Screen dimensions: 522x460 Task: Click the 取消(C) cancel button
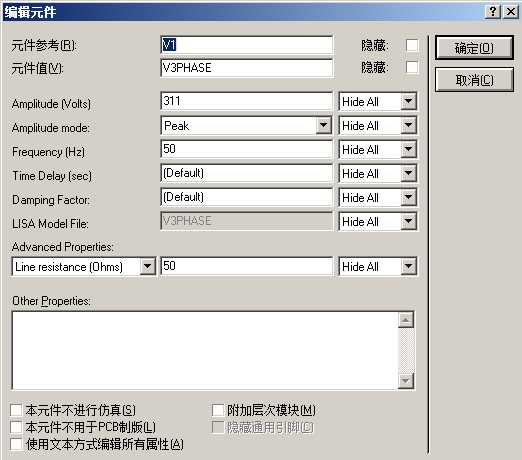474,80
